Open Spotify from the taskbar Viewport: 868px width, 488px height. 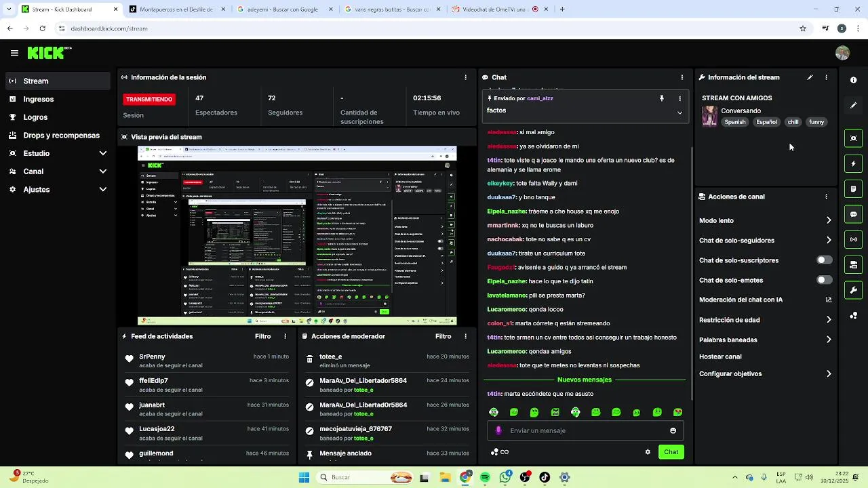click(485, 477)
